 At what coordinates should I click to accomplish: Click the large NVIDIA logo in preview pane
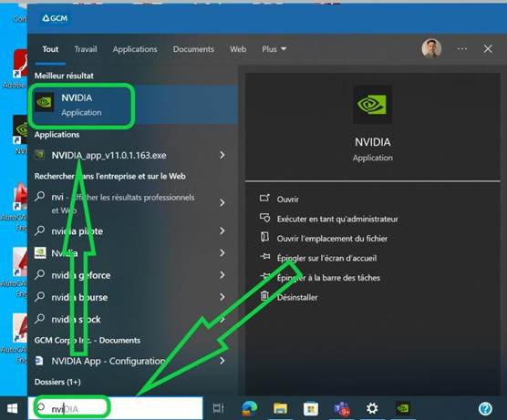372,105
